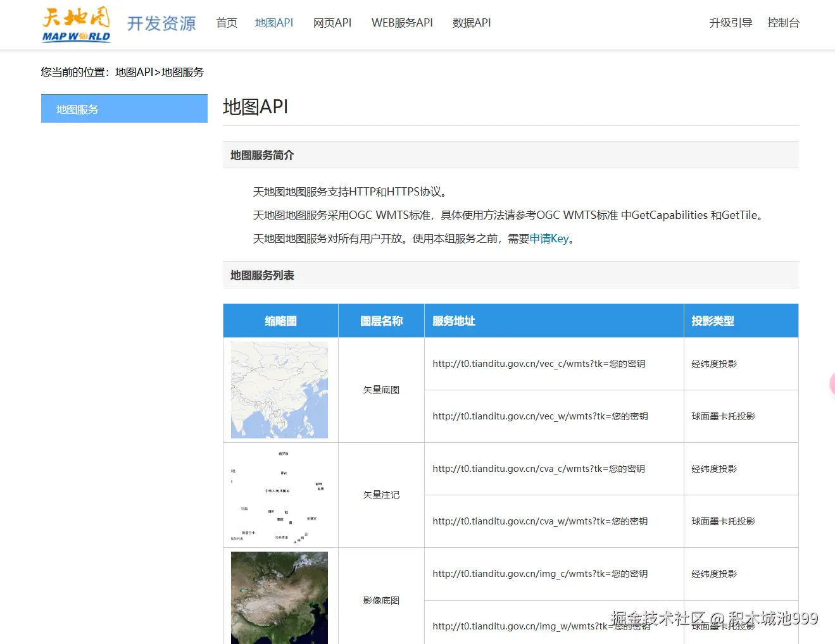
Task: Go to 首页 in the navigation
Action: [x=227, y=23]
